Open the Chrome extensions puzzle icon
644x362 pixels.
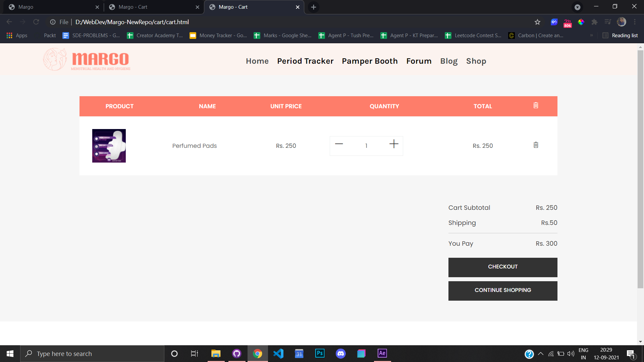pos(594,22)
